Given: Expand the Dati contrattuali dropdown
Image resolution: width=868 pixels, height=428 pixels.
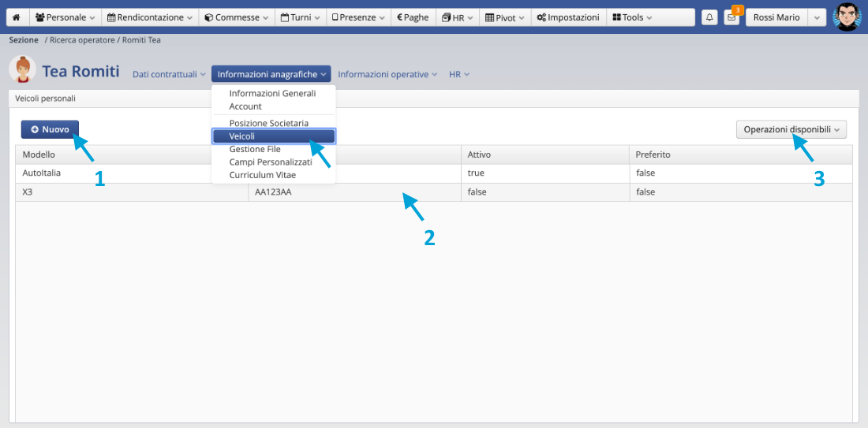Looking at the screenshot, I should click(x=169, y=74).
